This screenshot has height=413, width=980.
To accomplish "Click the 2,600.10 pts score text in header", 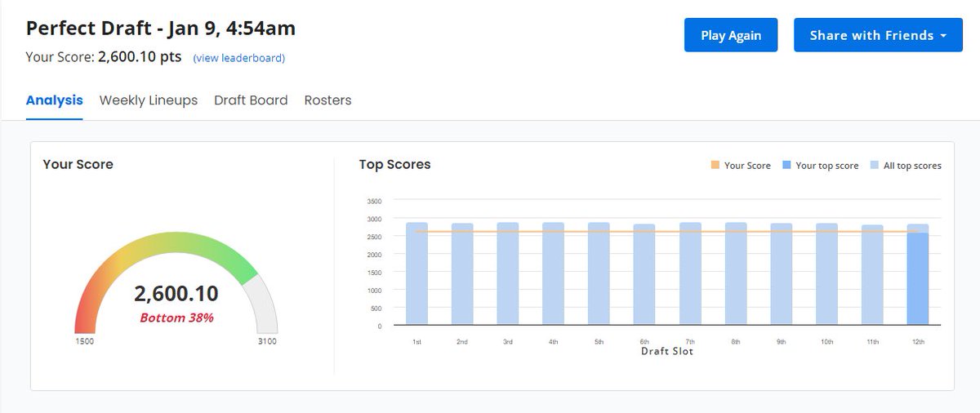I will 140,57.
